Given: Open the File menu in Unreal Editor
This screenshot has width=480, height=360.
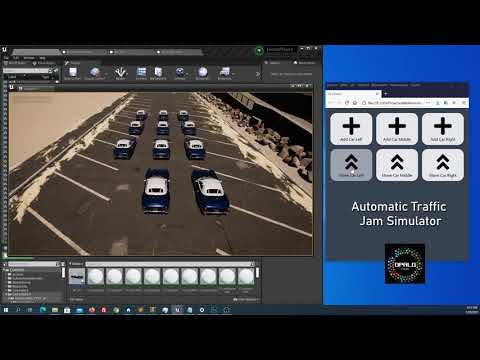Looking at the screenshot, I should [x=6, y=58].
